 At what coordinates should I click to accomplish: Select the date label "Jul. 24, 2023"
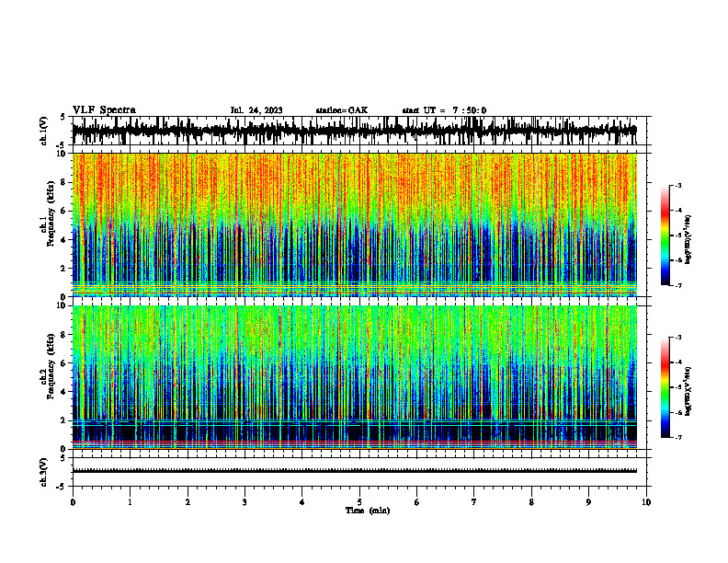(256, 110)
